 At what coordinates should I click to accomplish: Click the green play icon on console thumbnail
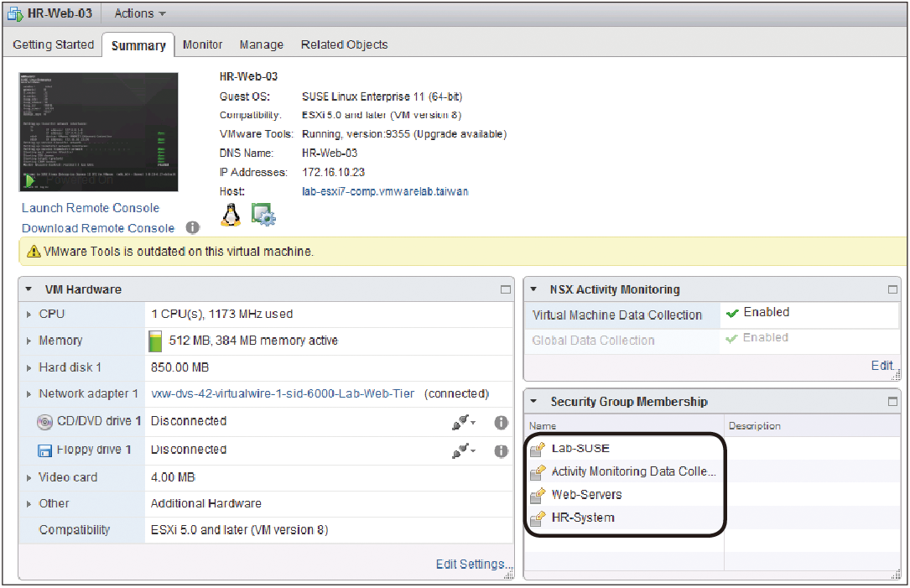(x=29, y=181)
